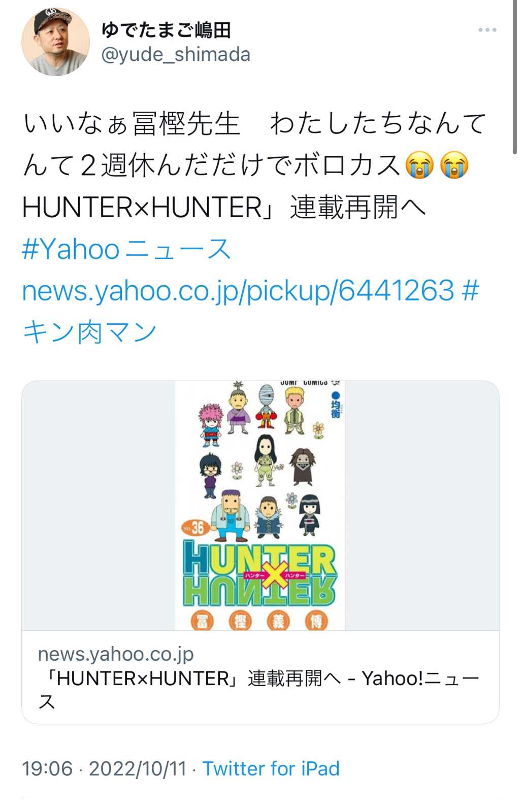Image resolution: width=521 pixels, height=812 pixels.
Task: Click the scrollbar at the right edge
Action: [x=514, y=76]
